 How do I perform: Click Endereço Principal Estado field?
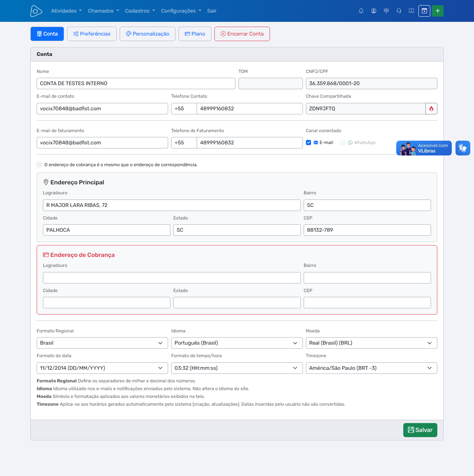pos(237,230)
